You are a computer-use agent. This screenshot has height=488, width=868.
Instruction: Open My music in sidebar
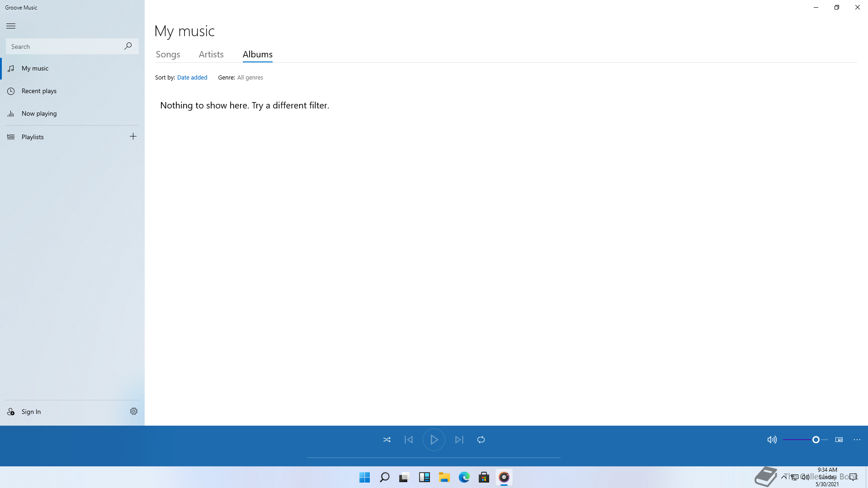72,68
